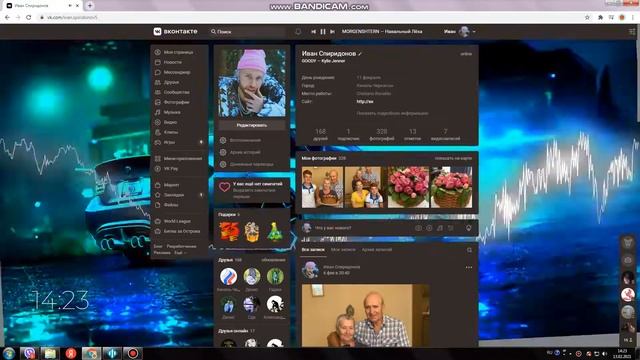The image size is (640, 360).
Task: Open second family photo in yellow shirt
Action: (x=365, y=187)
